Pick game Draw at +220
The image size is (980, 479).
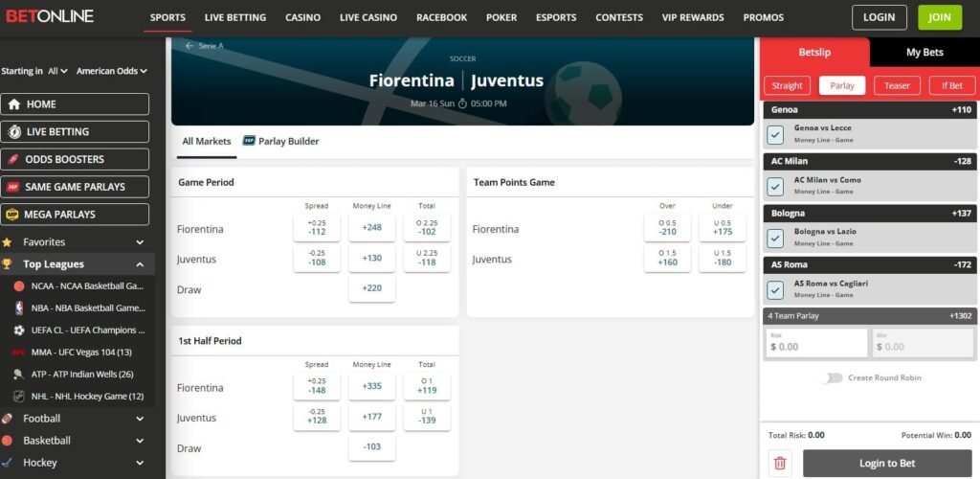pyautogui.click(x=372, y=288)
